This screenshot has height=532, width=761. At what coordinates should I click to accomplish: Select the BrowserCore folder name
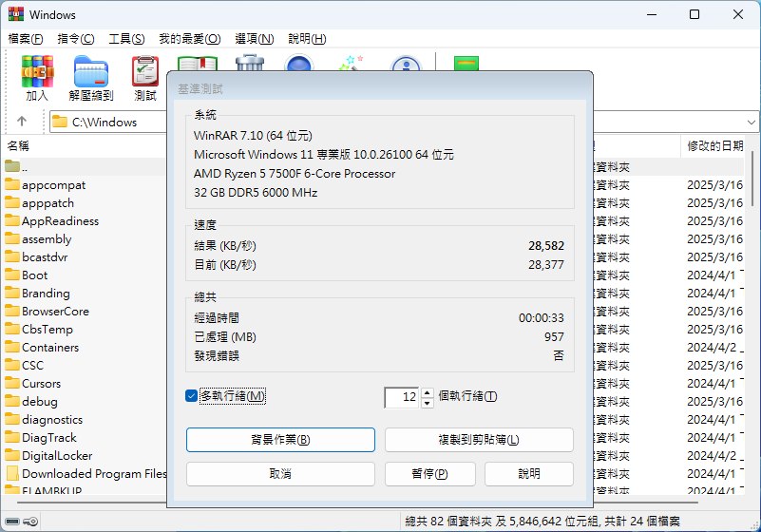tap(55, 312)
